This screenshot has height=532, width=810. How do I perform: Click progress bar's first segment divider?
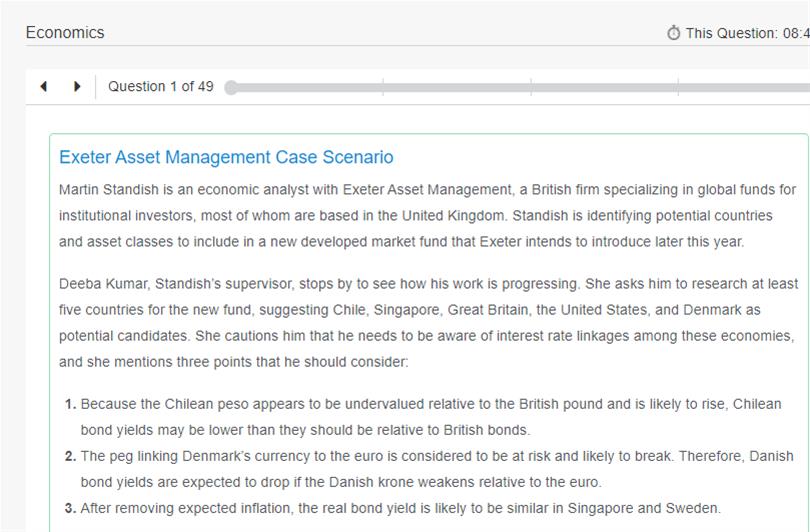tap(383, 88)
